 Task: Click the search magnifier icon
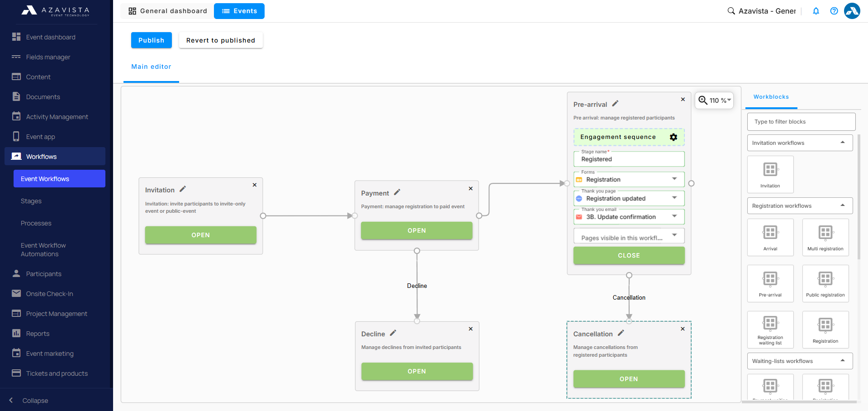731,11
